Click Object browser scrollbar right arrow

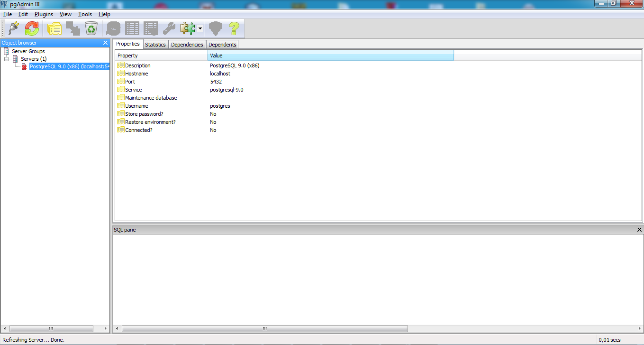tap(106, 328)
